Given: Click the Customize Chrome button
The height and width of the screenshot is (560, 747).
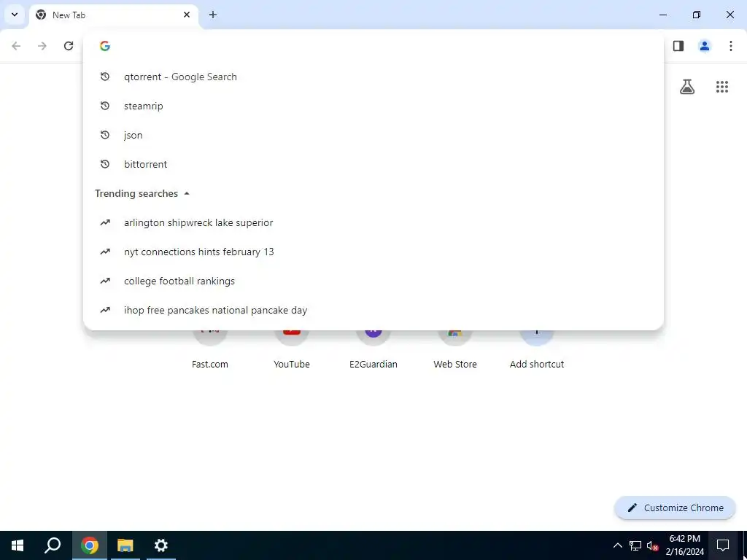Looking at the screenshot, I should point(675,507).
